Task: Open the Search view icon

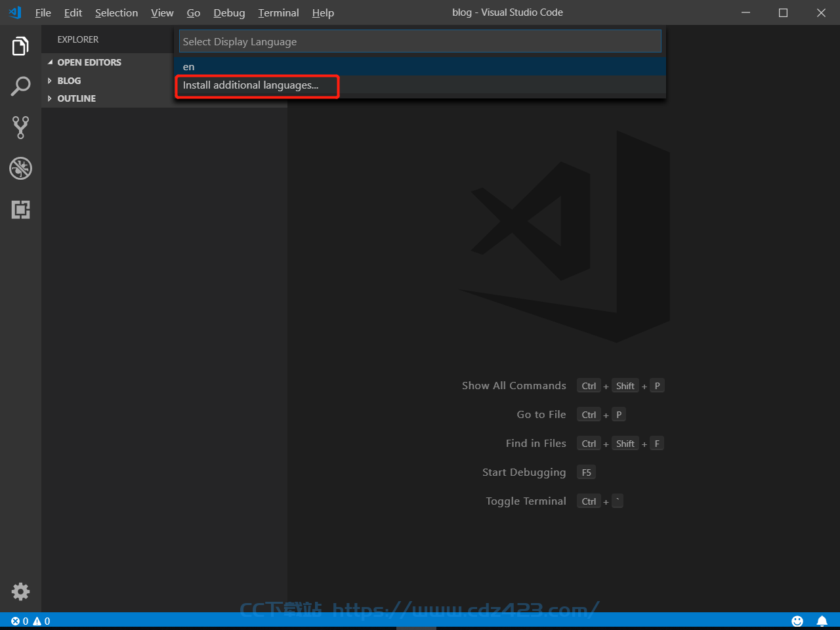Action: coord(20,87)
